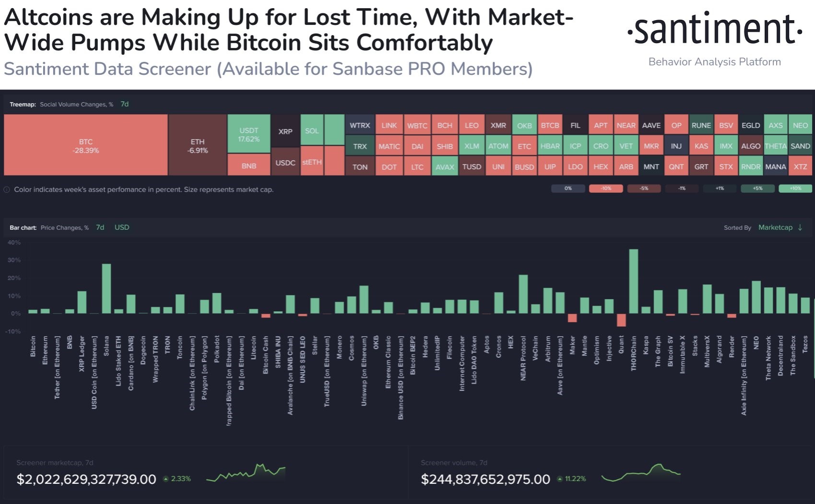Click the -10% red legend swatch
Image resolution: width=815 pixels, height=504 pixels.
click(x=606, y=188)
